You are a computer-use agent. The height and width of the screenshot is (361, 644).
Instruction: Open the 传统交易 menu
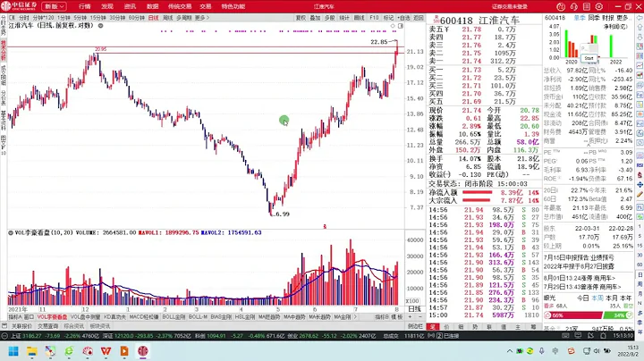click(180, 6)
